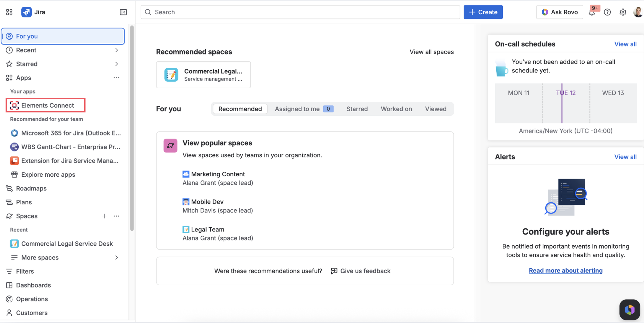The image size is (644, 323).
Task: Click "Alana Grant (space lead)" under Marketing Content
Action: pos(218,183)
